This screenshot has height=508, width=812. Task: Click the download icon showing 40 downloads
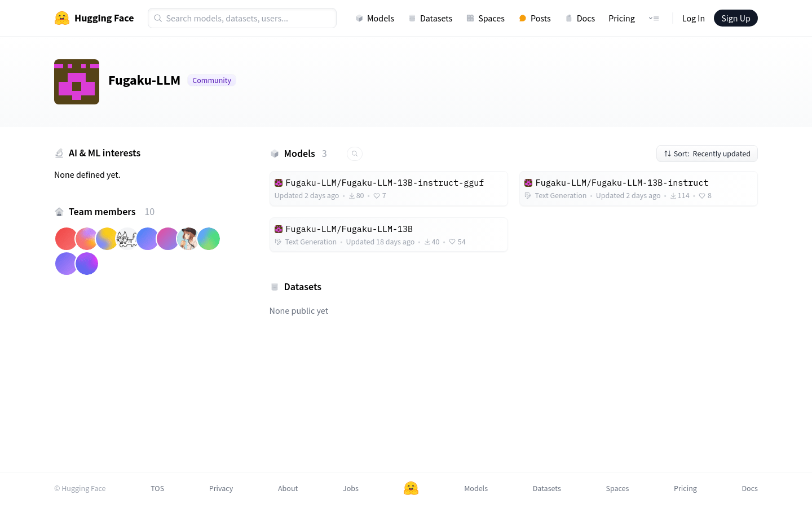(x=427, y=242)
